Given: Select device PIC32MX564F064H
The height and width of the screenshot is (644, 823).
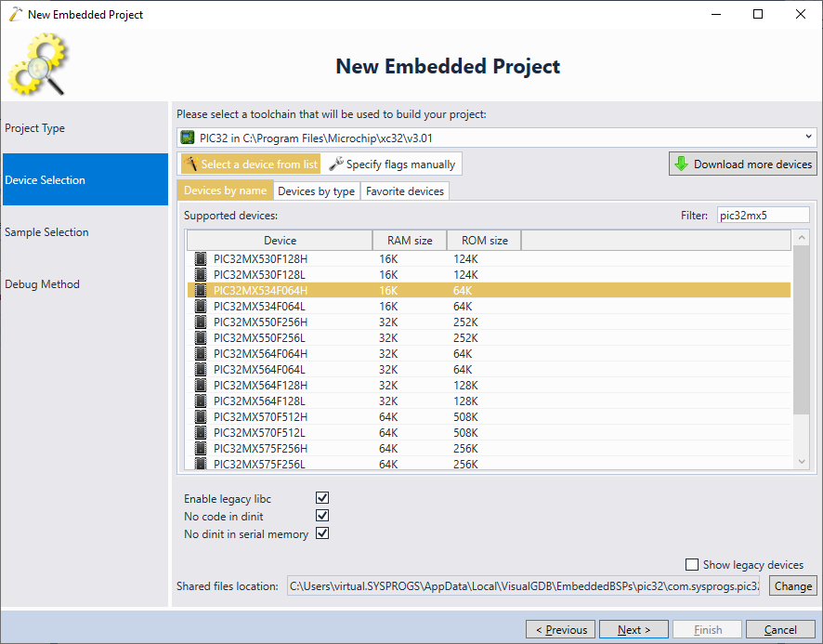Looking at the screenshot, I should [x=489, y=353].
